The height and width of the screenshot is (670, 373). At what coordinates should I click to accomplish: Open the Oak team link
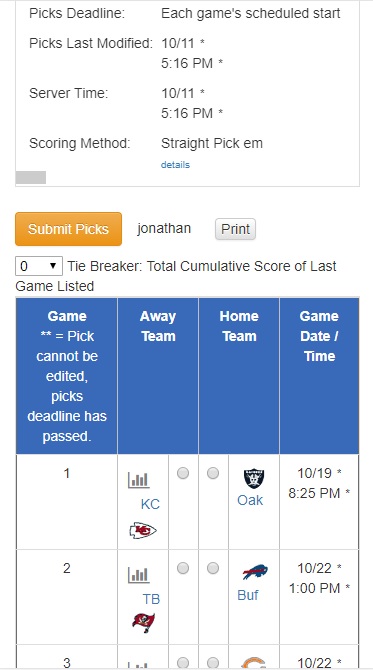(x=250, y=500)
